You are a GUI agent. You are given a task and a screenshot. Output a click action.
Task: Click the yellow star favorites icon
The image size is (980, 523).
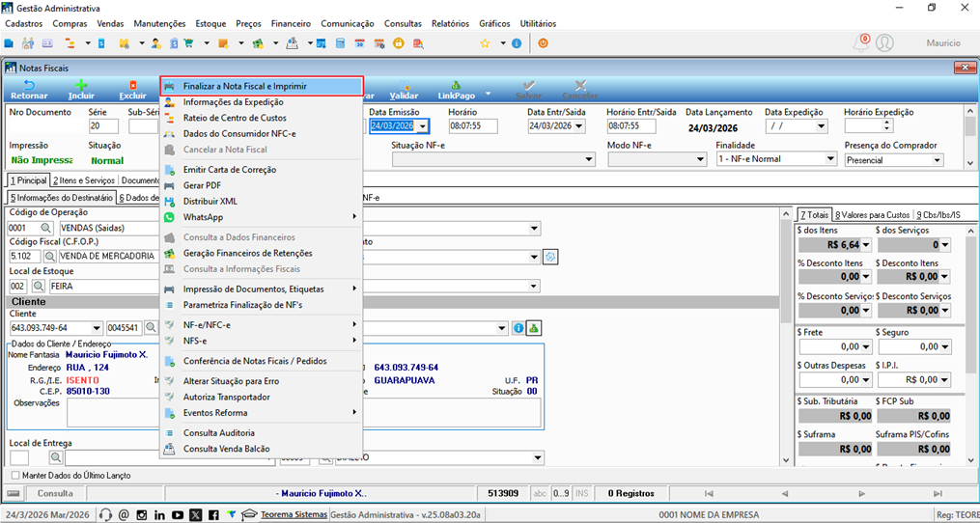pyautogui.click(x=484, y=43)
